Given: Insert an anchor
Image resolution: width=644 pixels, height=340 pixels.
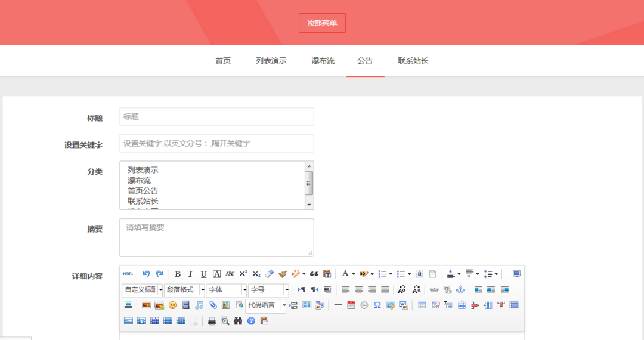Looking at the screenshot, I should pyautogui.click(x=460, y=290).
